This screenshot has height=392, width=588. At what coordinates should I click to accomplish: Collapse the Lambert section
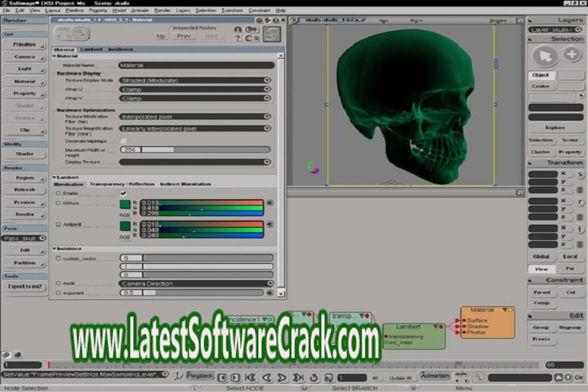point(54,176)
